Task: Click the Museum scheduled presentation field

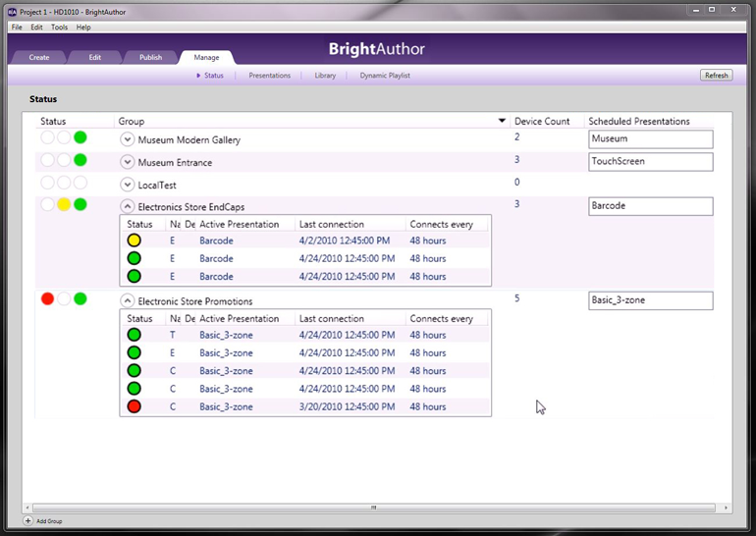Action: (650, 139)
